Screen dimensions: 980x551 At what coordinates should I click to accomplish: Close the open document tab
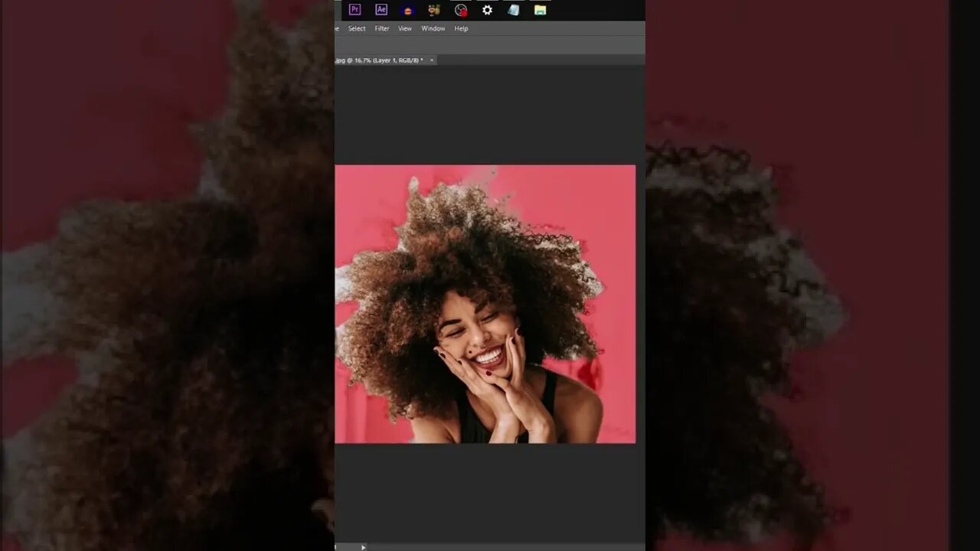point(432,60)
